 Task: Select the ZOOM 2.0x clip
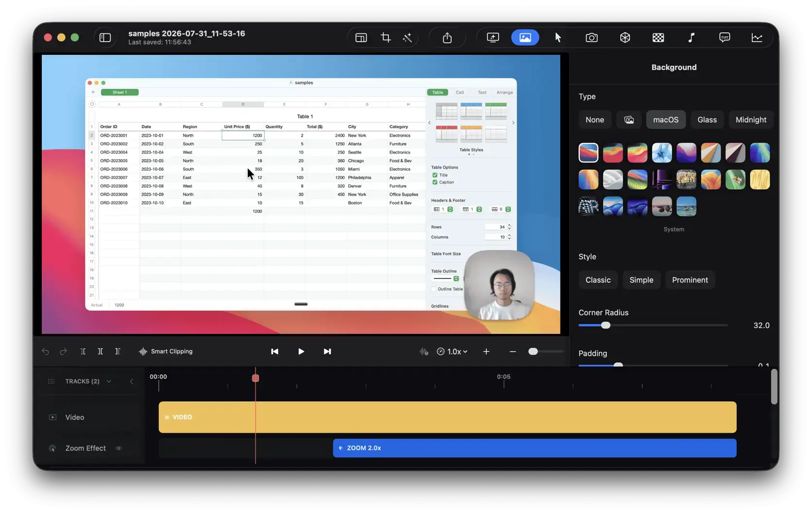tap(535, 448)
